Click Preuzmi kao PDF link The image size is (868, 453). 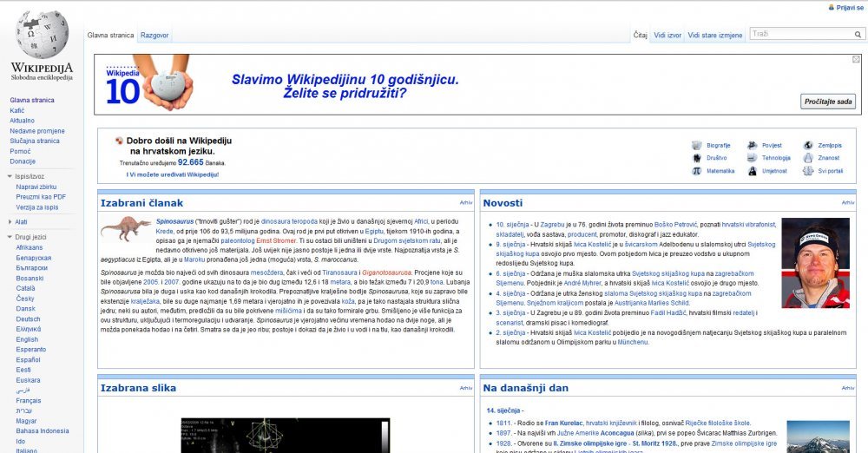pos(41,197)
